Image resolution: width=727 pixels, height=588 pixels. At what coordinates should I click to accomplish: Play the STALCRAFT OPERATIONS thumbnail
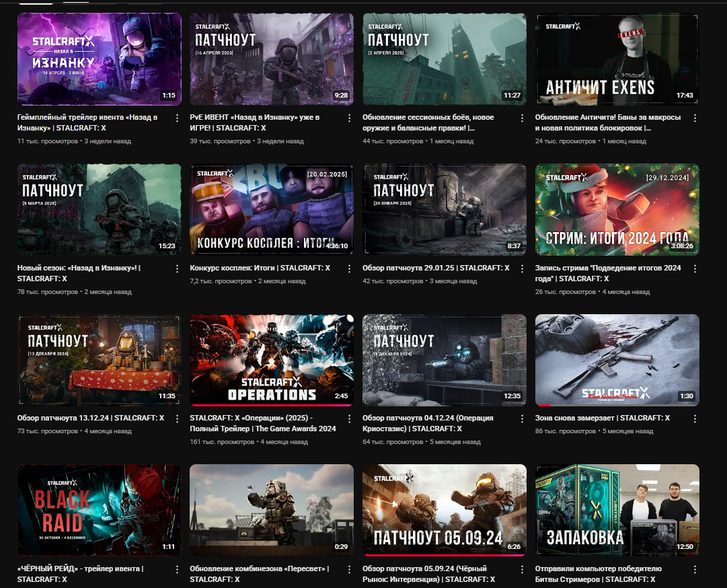click(x=272, y=360)
